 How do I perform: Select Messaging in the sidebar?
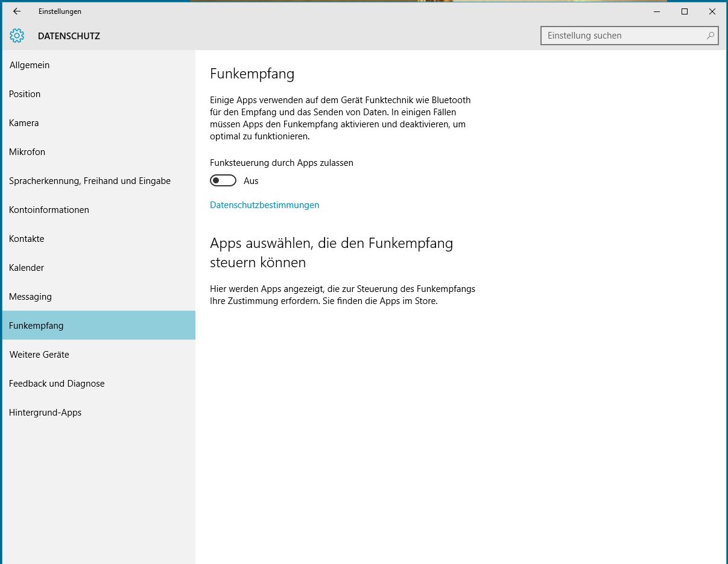[99, 297]
